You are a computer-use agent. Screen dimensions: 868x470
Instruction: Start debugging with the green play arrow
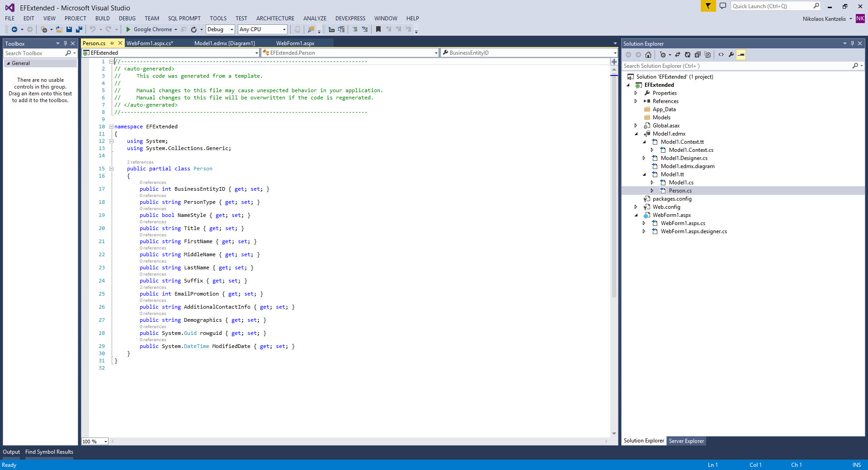[x=128, y=29]
